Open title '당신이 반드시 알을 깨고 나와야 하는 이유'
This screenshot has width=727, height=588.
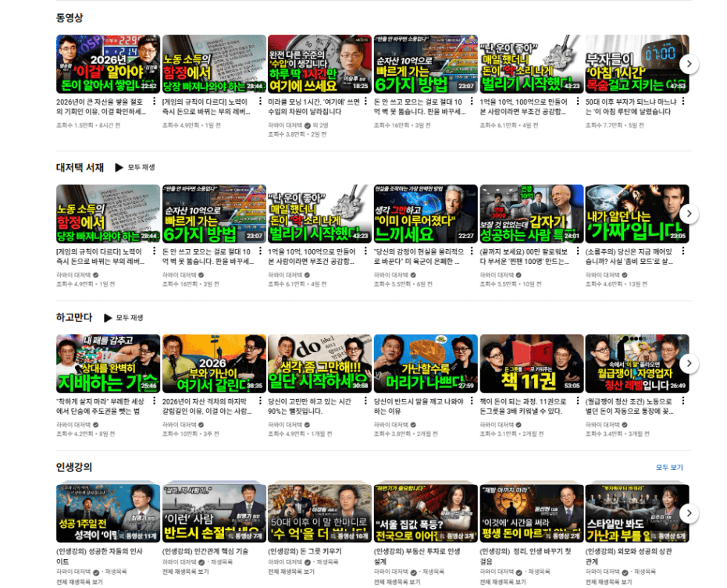pos(419,406)
